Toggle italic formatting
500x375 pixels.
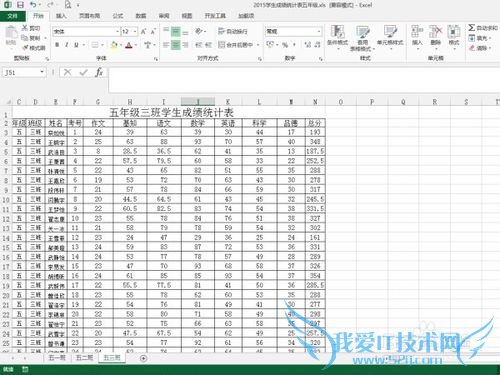(67, 45)
